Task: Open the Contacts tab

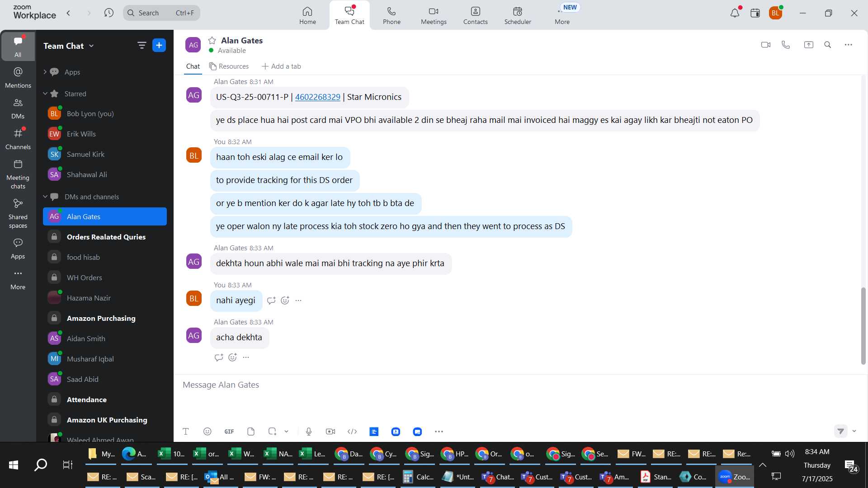Action: coord(475,15)
